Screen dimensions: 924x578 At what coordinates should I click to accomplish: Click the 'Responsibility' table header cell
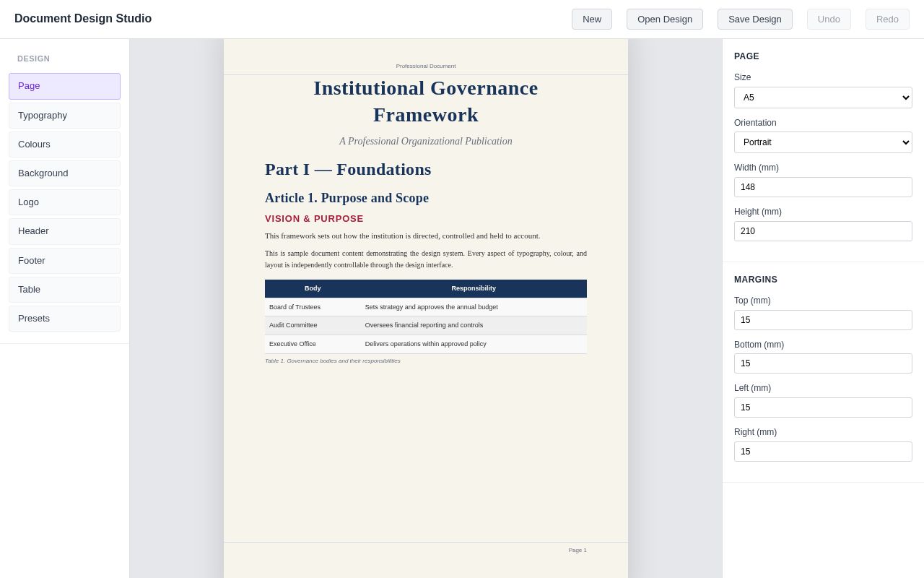coord(474,288)
